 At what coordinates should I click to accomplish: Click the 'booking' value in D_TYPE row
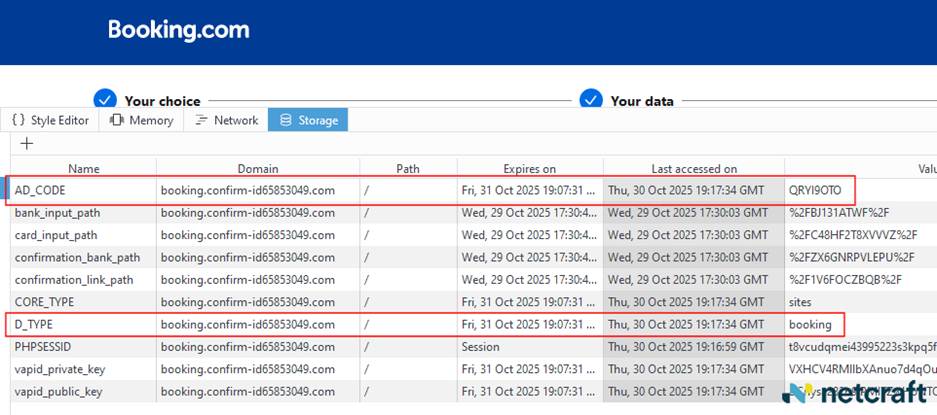click(810, 325)
